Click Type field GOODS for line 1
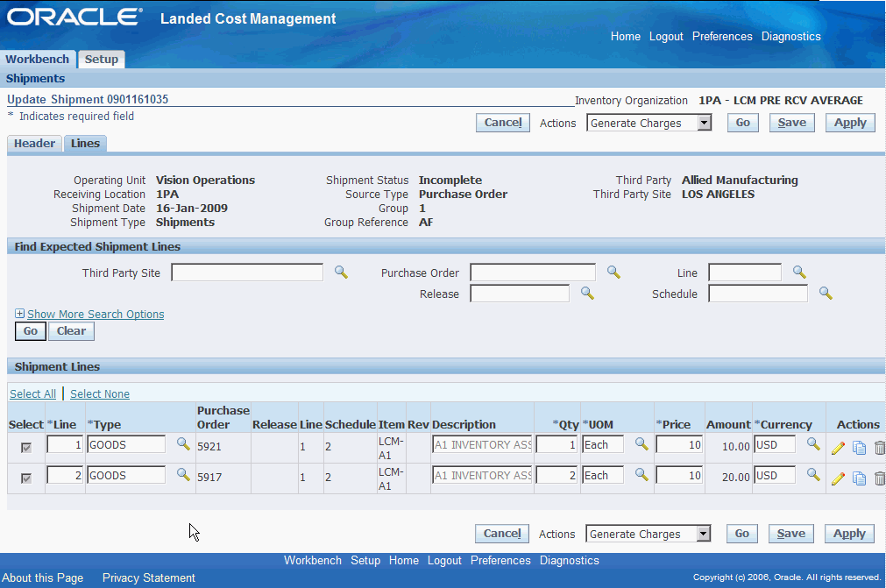886x588 pixels. click(126, 444)
